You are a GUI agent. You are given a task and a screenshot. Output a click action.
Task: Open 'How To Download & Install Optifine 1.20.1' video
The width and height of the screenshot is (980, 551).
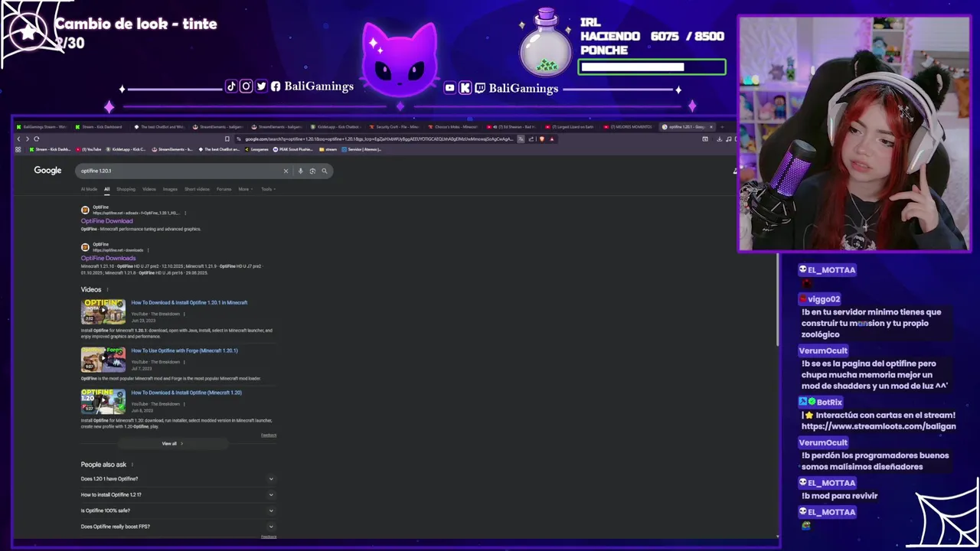[x=189, y=303]
